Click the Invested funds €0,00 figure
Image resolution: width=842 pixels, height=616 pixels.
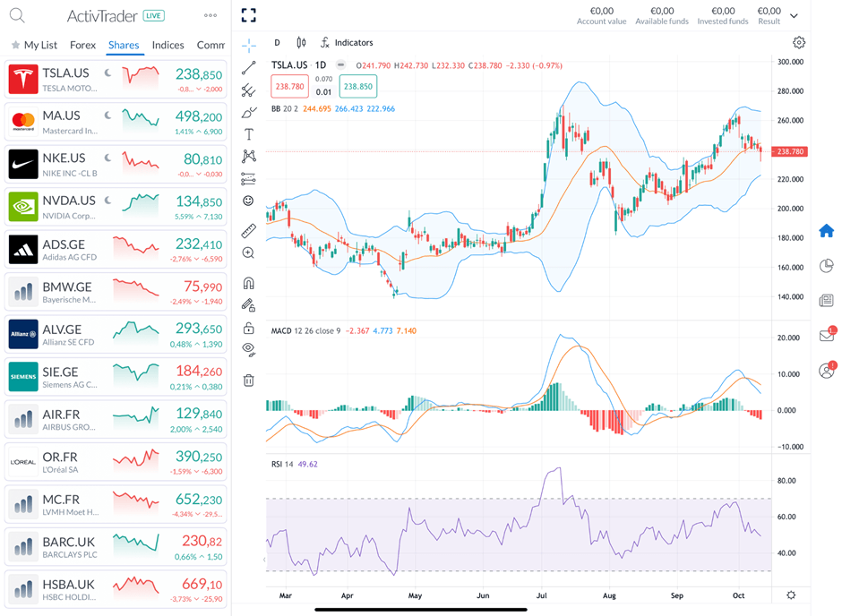pos(723,11)
